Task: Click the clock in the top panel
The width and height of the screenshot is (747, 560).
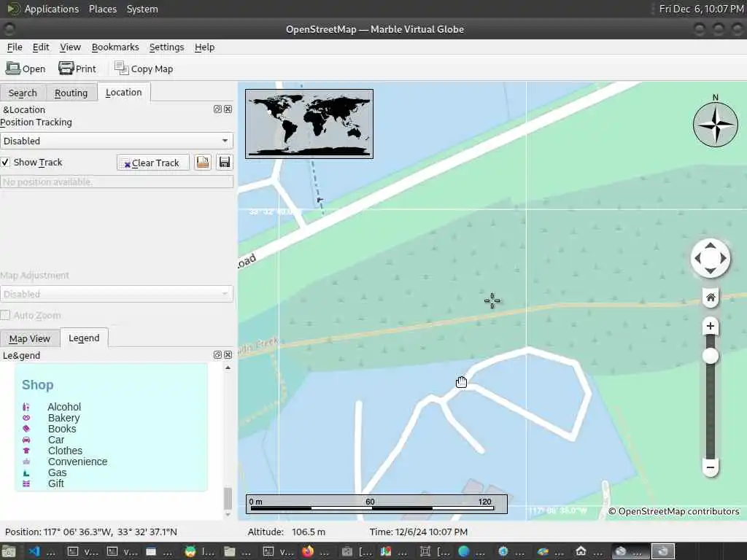Action: coord(701,9)
